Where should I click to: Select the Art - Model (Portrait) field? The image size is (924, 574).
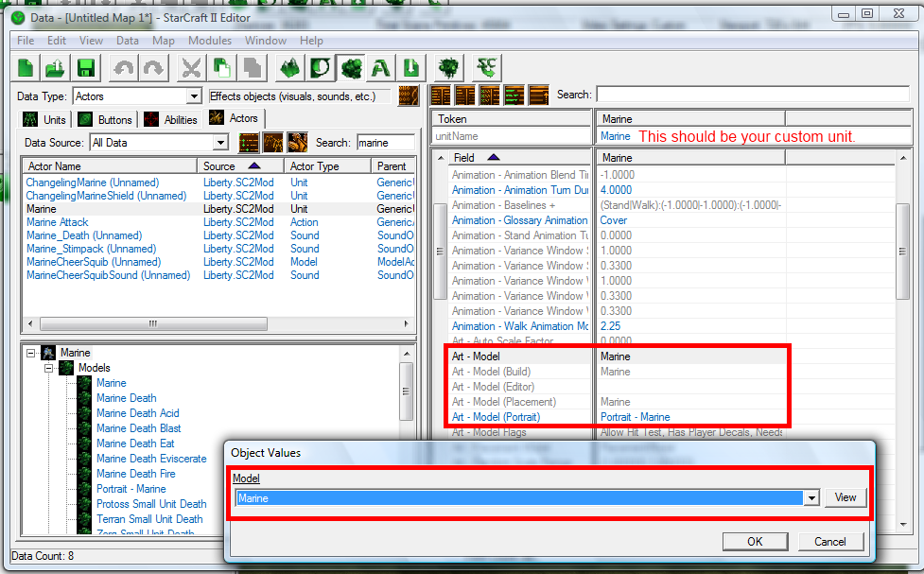[496, 417]
